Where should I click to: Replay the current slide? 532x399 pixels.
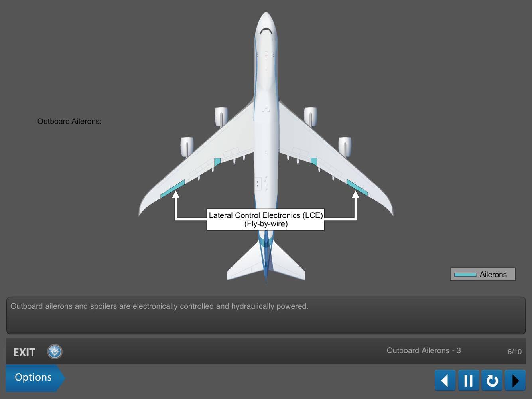(492, 380)
